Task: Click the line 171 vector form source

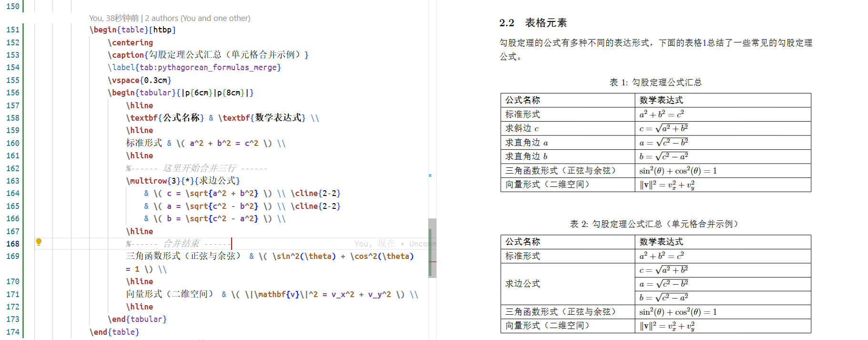Action: (272, 294)
